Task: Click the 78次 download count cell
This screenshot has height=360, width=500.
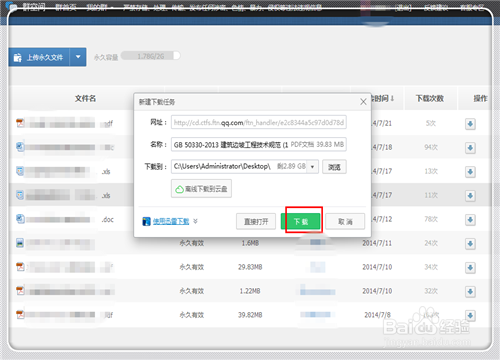Action: pyautogui.click(x=431, y=219)
